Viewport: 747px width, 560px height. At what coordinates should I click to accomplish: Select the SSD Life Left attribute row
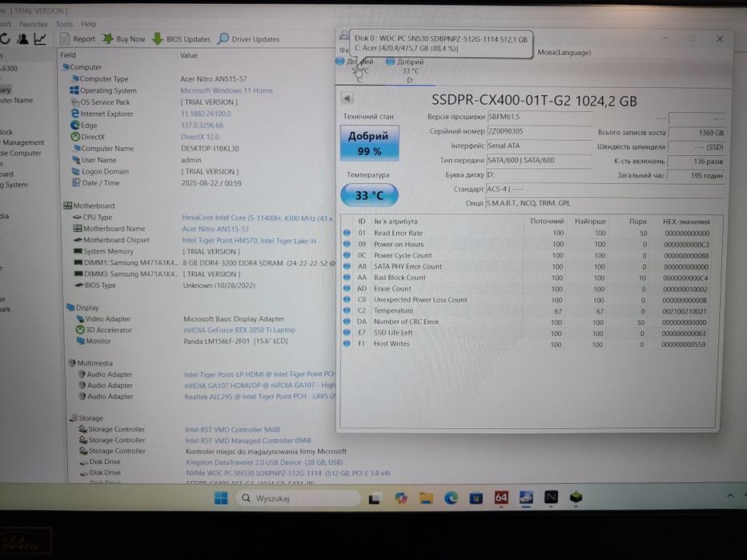(x=527, y=333)
